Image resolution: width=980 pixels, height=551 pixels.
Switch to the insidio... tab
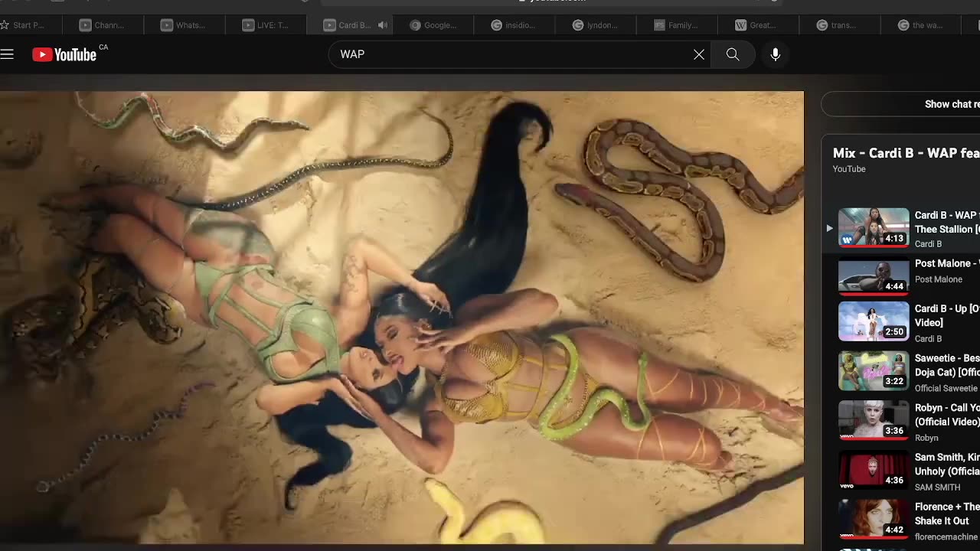[514, 25]
